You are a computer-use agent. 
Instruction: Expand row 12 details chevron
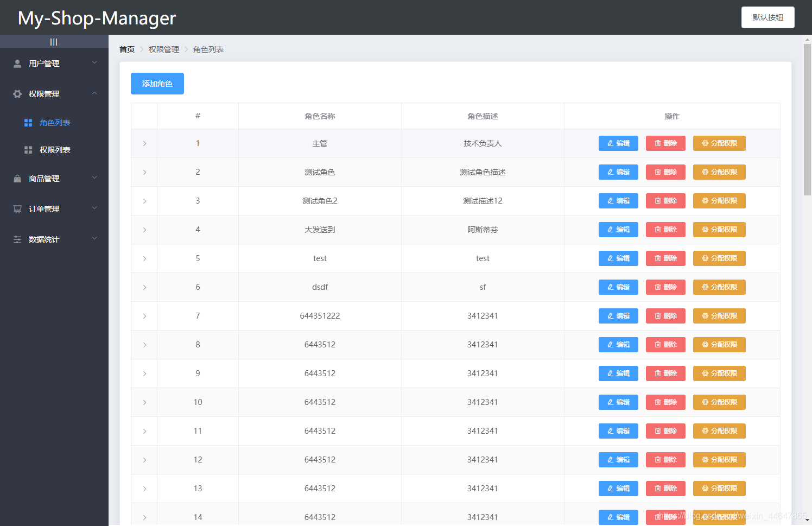(144, 460)
